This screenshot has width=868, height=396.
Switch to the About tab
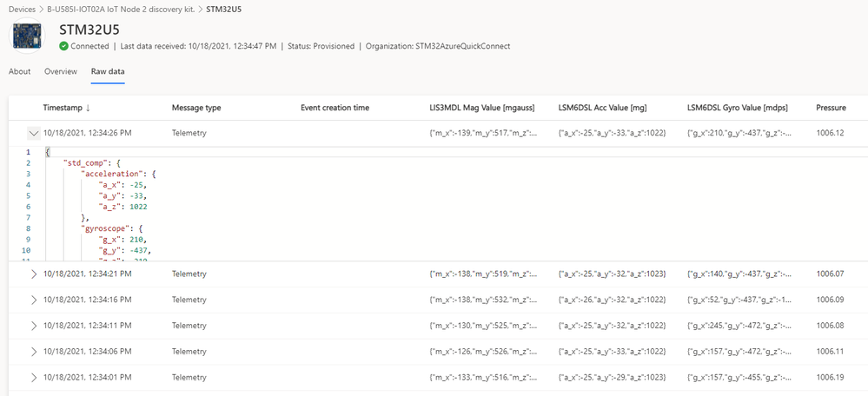point(20,71)
